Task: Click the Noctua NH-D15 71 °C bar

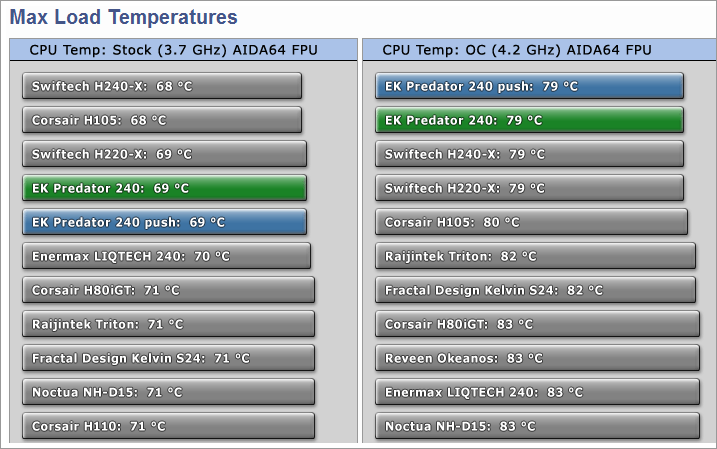Action: (x=168, y=392)
